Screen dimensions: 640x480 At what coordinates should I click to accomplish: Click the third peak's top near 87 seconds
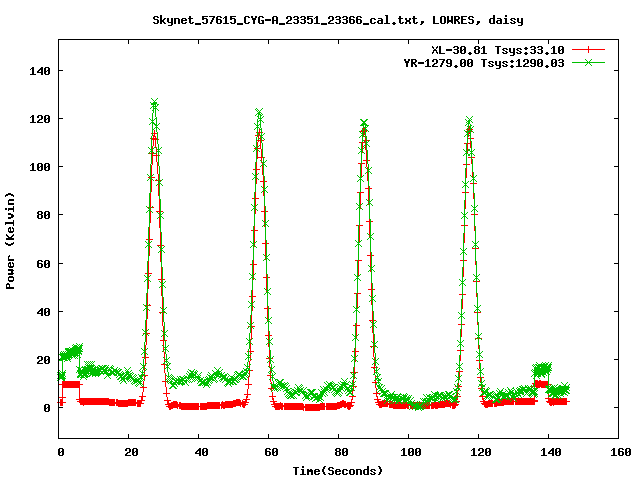point(364,123)
